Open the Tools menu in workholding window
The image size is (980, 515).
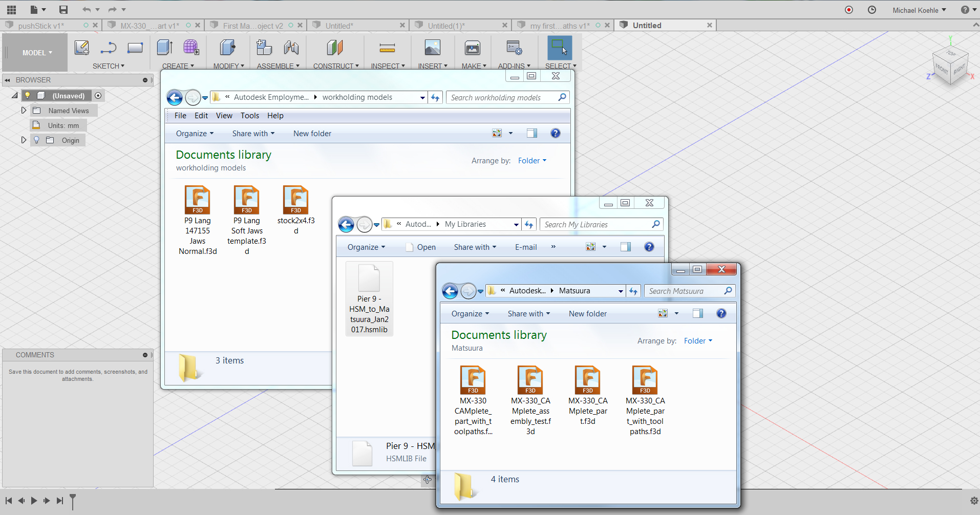[250, 116]
